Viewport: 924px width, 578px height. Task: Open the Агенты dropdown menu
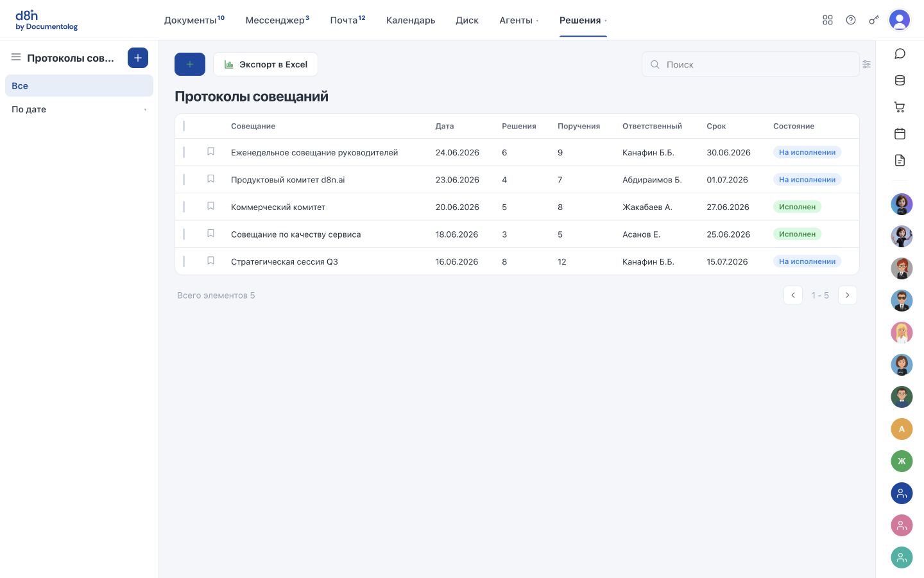point(518,21)
